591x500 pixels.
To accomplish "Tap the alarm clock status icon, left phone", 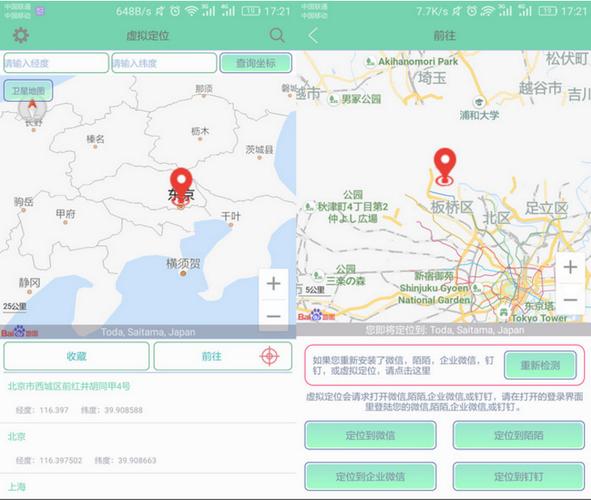I will 175,11.
